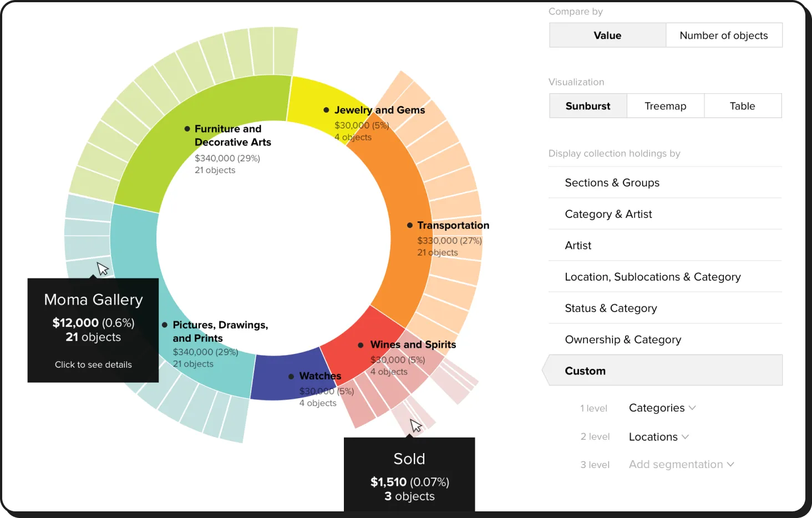Switch comparison to Number of objects
Screen dimensions: 812x518
724,35
